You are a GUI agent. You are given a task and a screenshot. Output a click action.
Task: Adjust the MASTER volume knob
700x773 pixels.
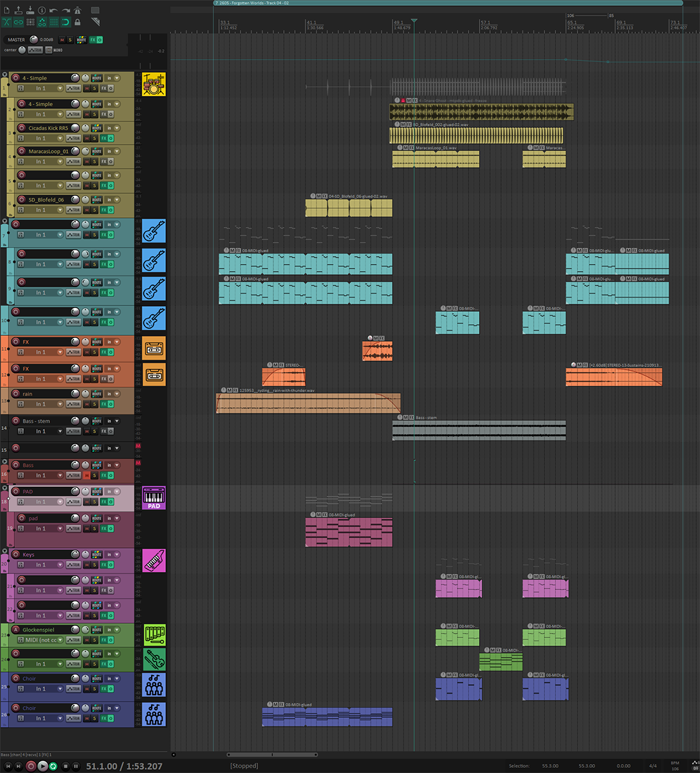(x=34, y=40)
